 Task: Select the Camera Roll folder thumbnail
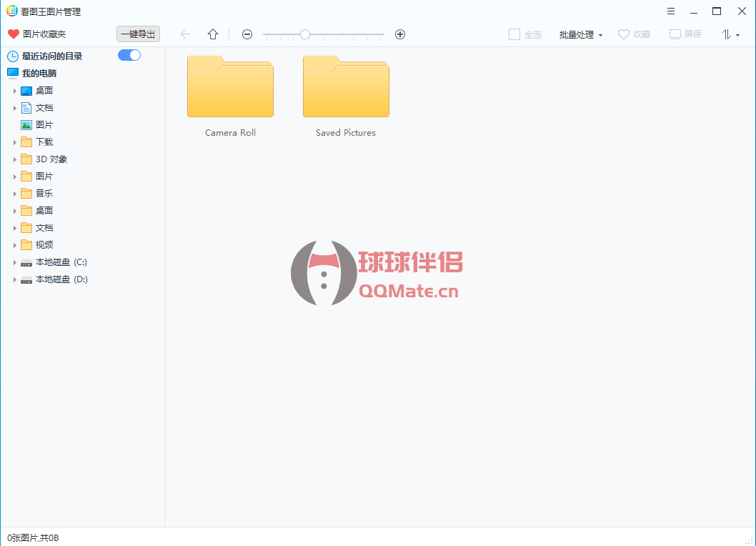point(230,87)
